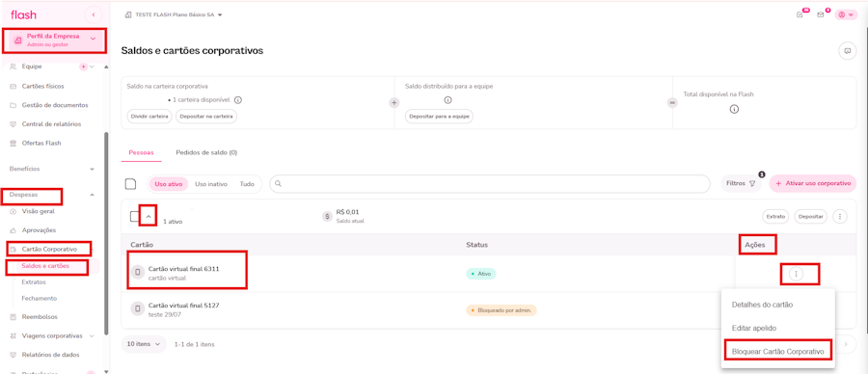This screenshot has height=374, width=868.
Task: Open the tasks checklist icon in the header
Action: [x=800, y=14]
